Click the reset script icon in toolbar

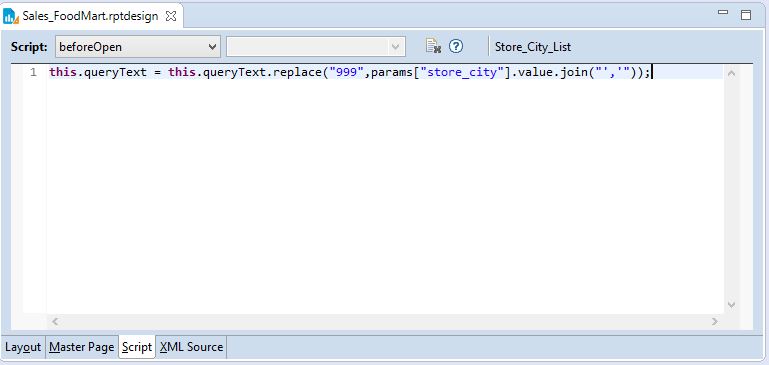coord(433,46)
